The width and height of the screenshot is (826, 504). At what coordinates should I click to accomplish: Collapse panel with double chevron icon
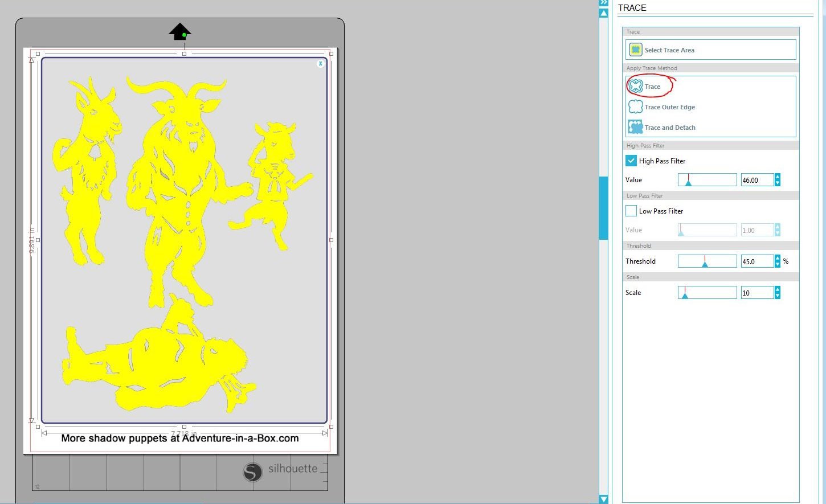tap(604, 3)
